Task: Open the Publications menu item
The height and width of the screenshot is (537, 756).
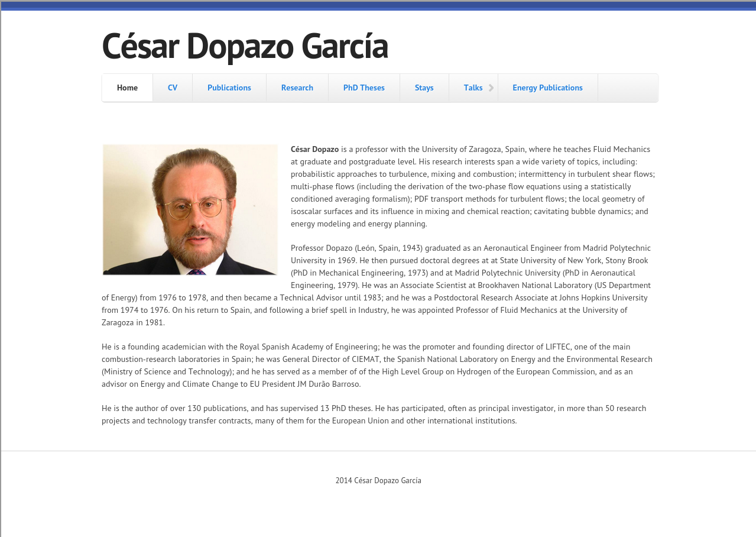Action: tap(229, 88)
